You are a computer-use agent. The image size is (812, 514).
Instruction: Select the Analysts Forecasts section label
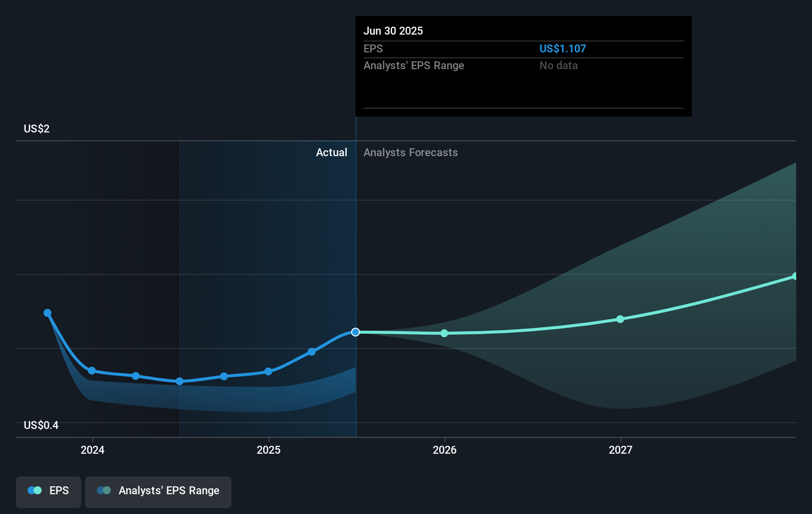pos(410,152)
